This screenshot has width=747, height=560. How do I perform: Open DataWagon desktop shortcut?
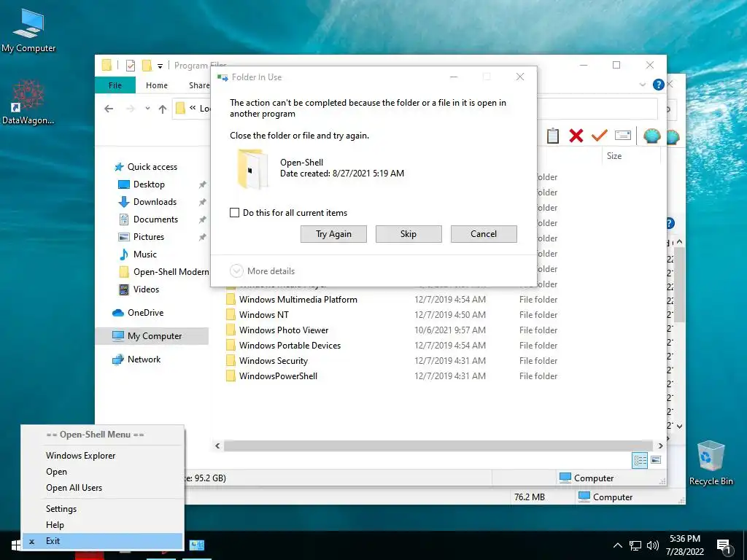(28, 102)
